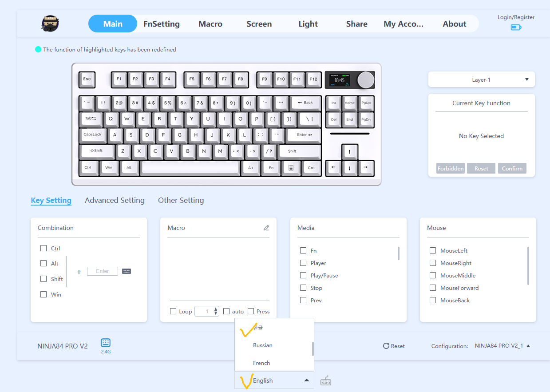This screenshot has width=550, height=392.
Task: Toggle the macro Press checkbox
Action: click(x=251, y=311)
